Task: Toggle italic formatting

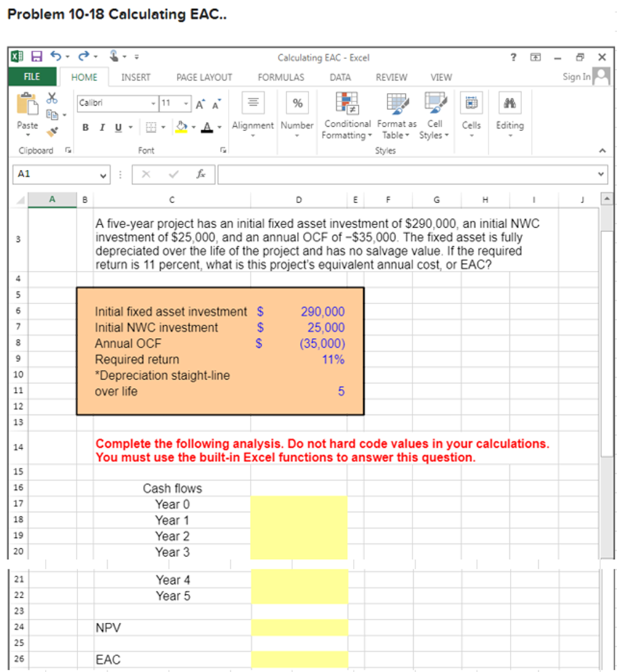Action: pos(101,126)
